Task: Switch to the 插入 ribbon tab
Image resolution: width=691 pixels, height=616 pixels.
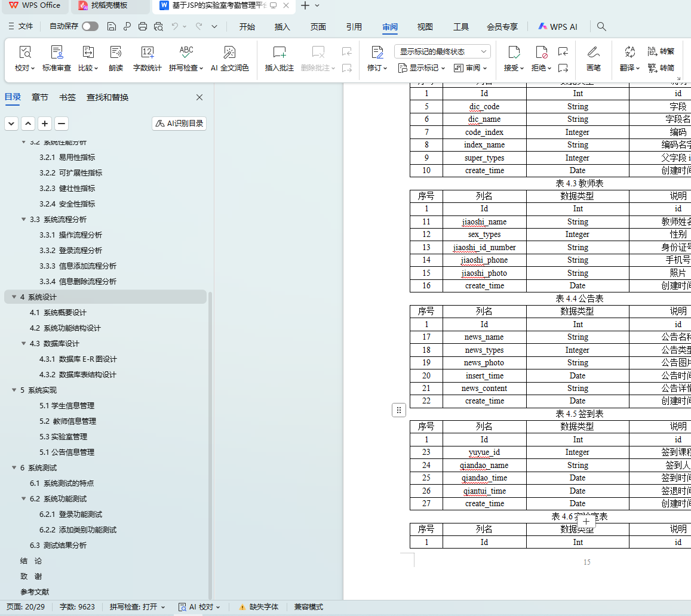Action: 282,27
